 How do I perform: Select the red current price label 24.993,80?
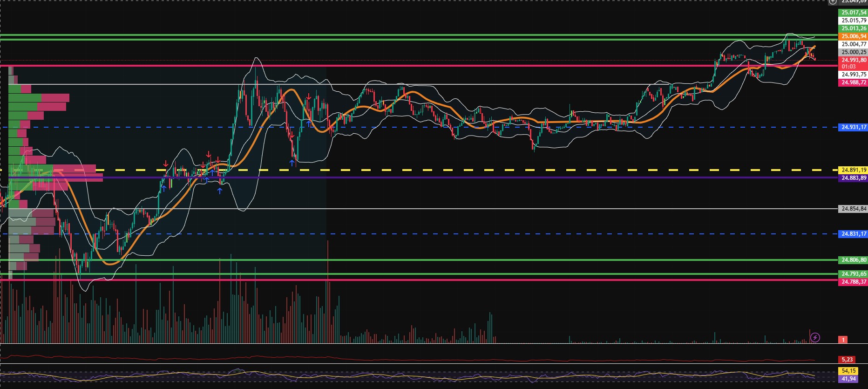click(853, 60)
